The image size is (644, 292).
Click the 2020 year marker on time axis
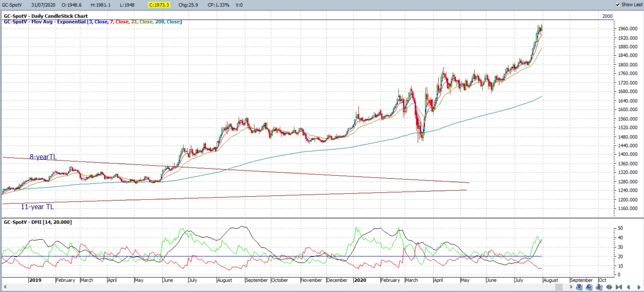coord(360,280)
